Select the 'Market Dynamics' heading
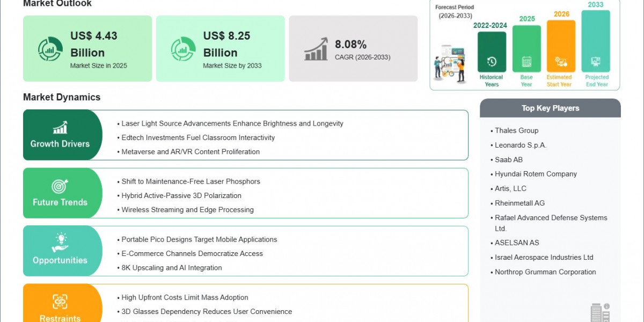644x322 pixels. (62, 97)
